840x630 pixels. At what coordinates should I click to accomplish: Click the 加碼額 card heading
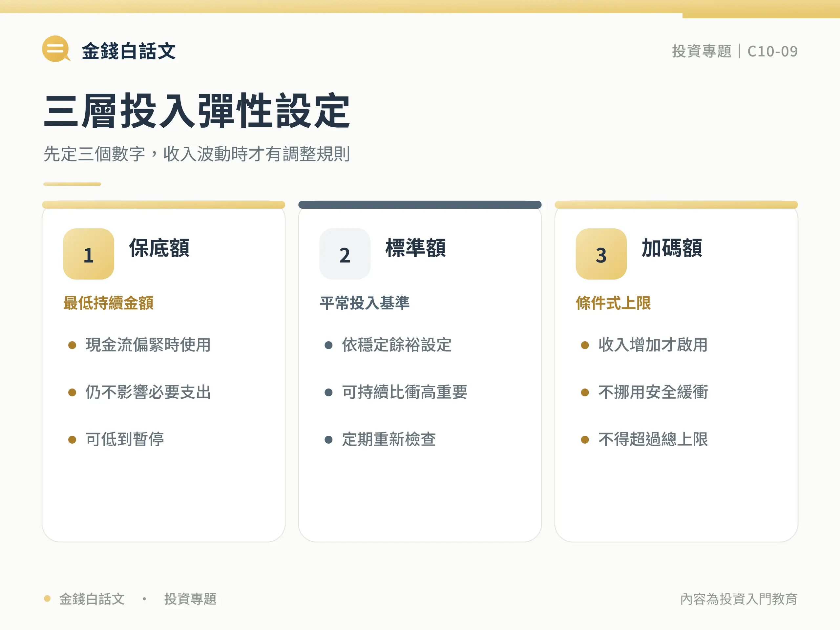672,248
